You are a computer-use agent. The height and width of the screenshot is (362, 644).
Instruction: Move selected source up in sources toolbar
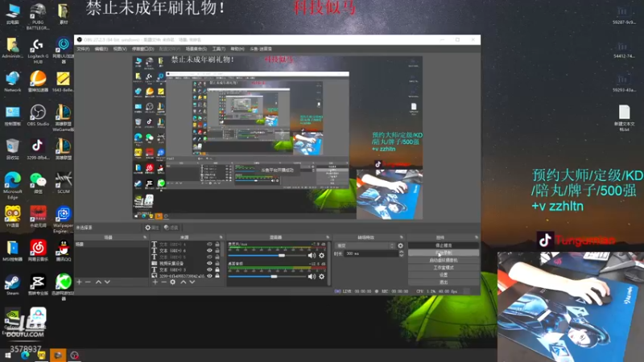tap(184, 282)
